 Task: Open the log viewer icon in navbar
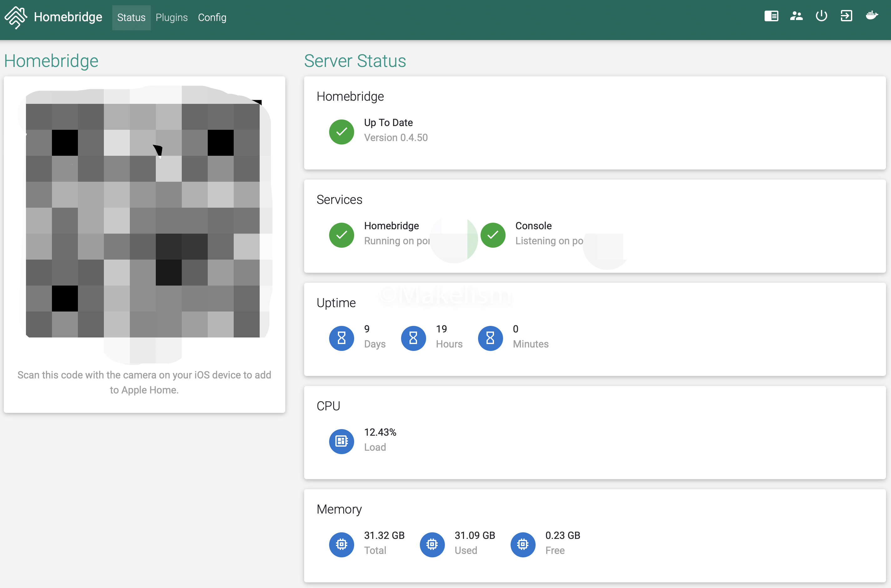(x=771, y=16)
